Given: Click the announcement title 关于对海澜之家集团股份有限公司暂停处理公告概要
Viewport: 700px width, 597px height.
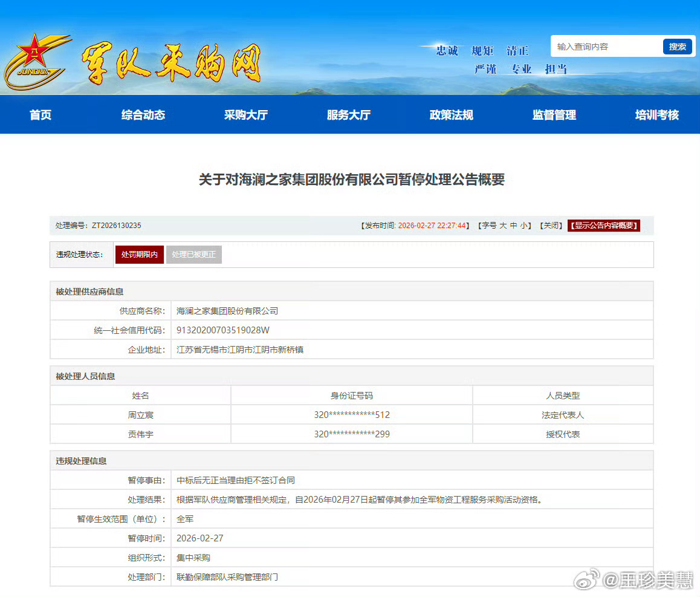Looking at the screenshot, I should point(350,180).
